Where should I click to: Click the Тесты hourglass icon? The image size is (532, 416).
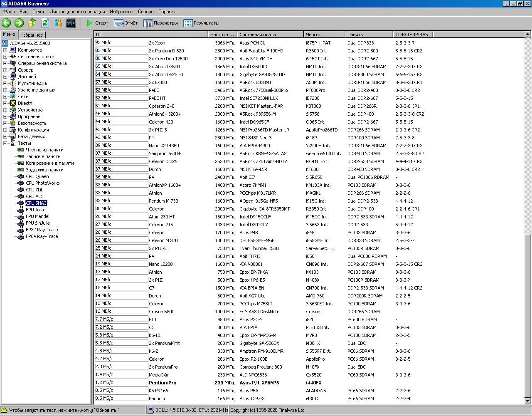[13, 143]
